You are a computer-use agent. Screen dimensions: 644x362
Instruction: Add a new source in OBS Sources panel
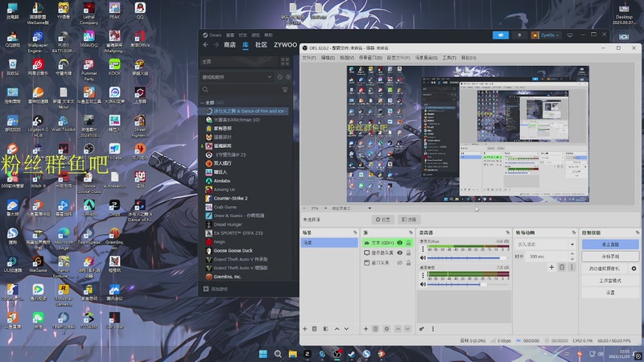click(x=365, y=329)
